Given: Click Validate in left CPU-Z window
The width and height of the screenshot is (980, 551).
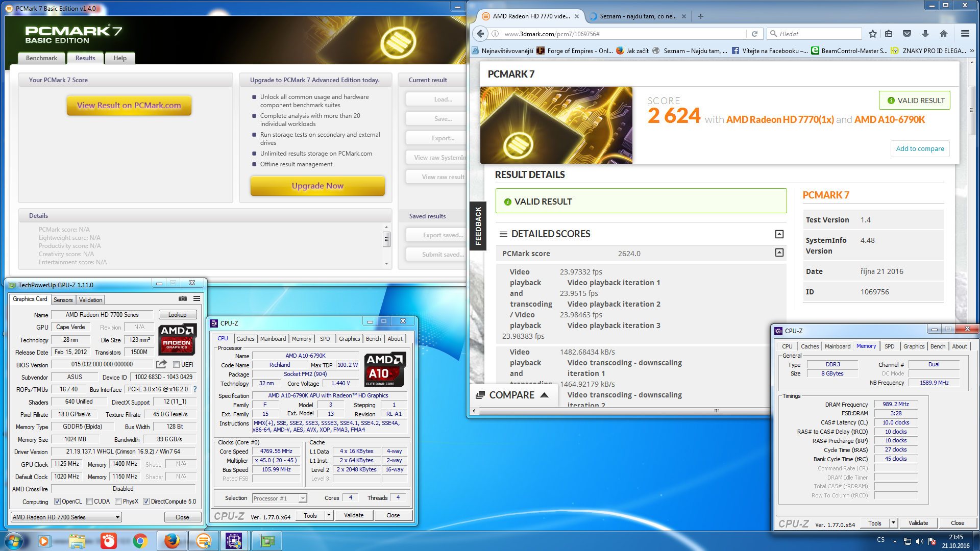Looking at the screenshot, I should click(x=354, y=515).
